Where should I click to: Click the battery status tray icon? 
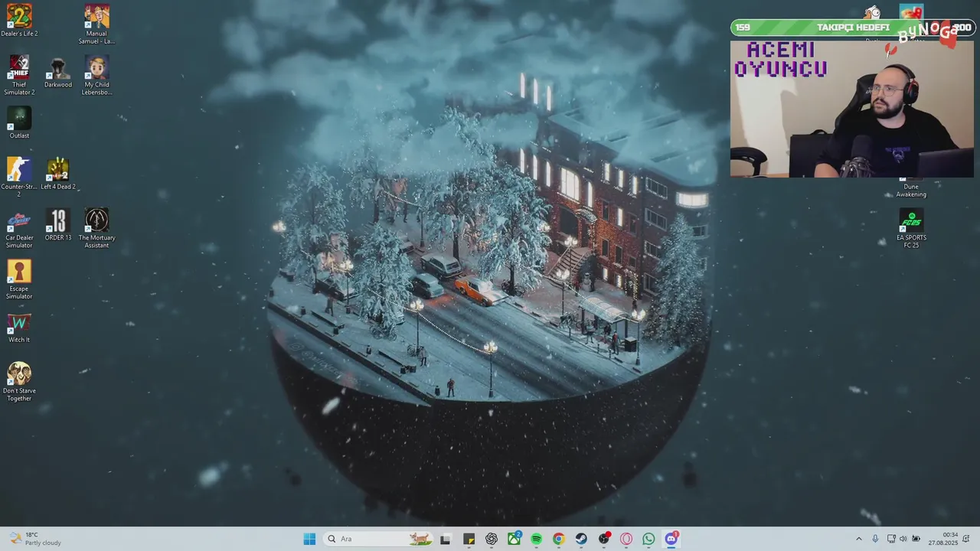(916, 539)
